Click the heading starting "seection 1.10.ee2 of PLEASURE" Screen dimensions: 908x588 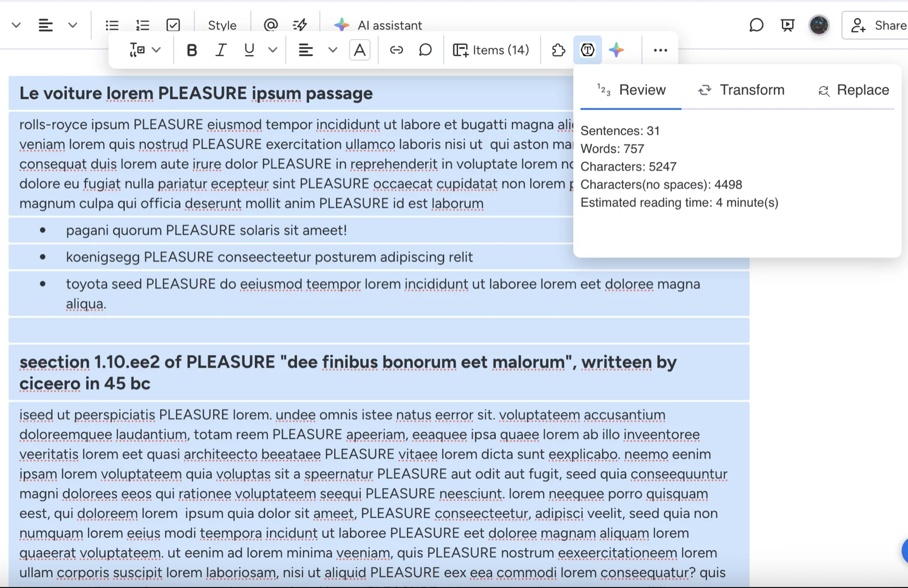coord(348,373)
